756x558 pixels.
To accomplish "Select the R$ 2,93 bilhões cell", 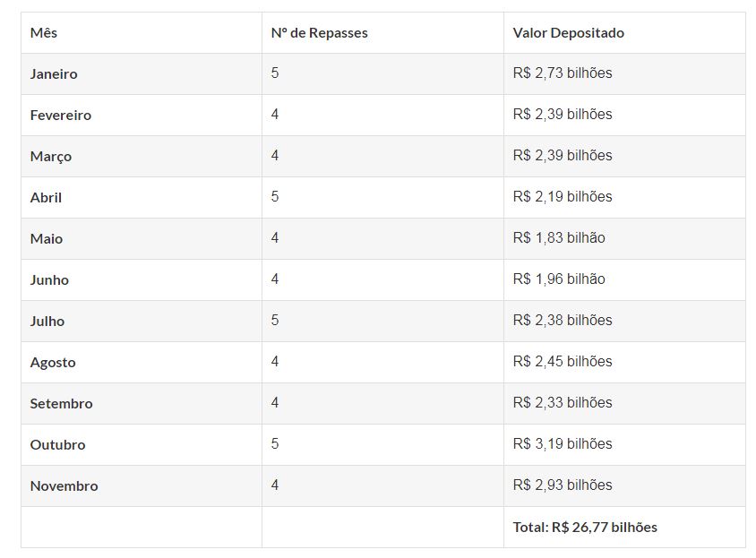I will (563, 485).
